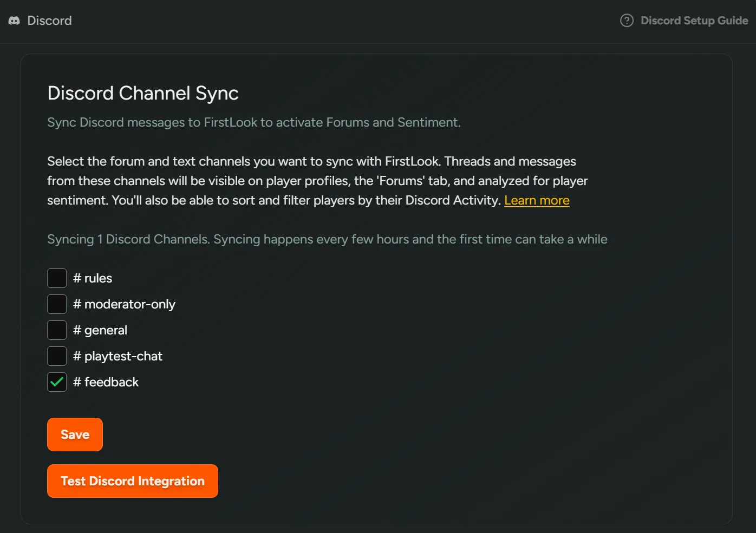Click the 'Syncing 1 Discord Channels' status text
The height and width of the screenshot is (533, 756).
tap(327, 239)
